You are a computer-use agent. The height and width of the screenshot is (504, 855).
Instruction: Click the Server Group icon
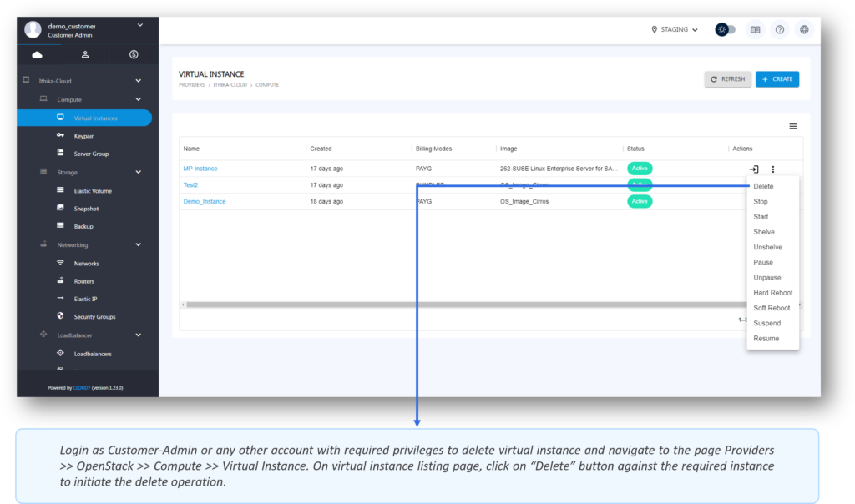[60, 153]
